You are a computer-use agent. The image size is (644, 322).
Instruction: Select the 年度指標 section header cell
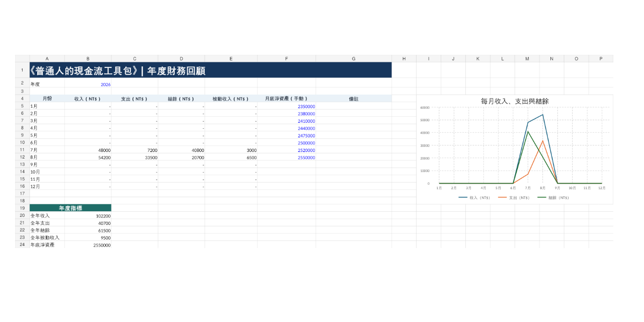point(70,208)
